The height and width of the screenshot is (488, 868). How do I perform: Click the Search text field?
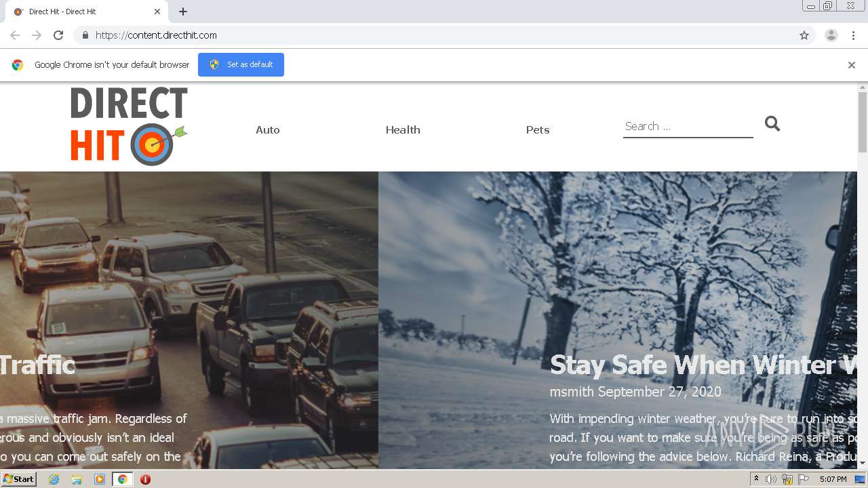click(688, 127)
